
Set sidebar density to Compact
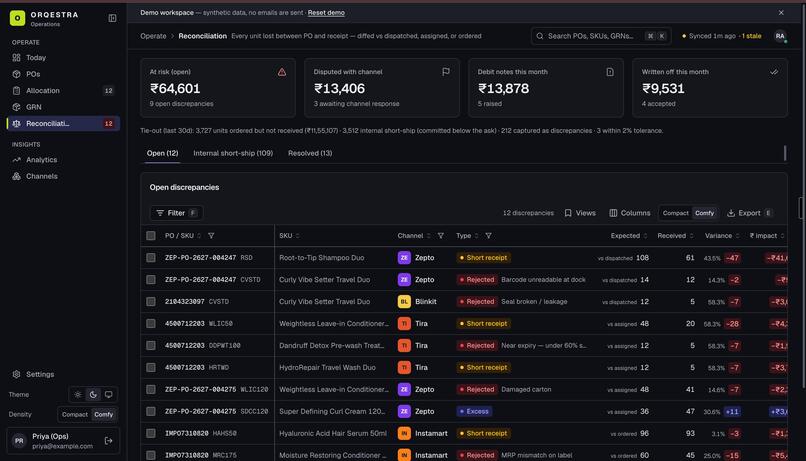(x=75, y=414)
